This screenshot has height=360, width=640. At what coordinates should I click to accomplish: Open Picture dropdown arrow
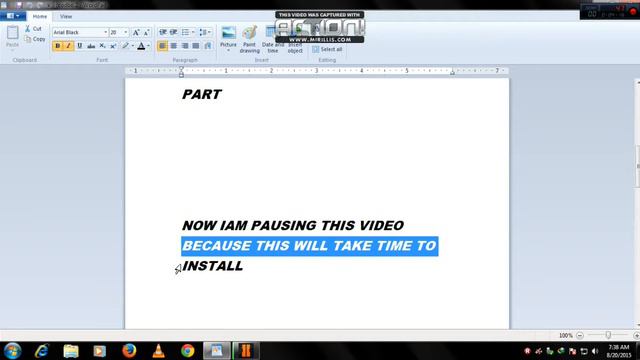[x=228, y=51]
